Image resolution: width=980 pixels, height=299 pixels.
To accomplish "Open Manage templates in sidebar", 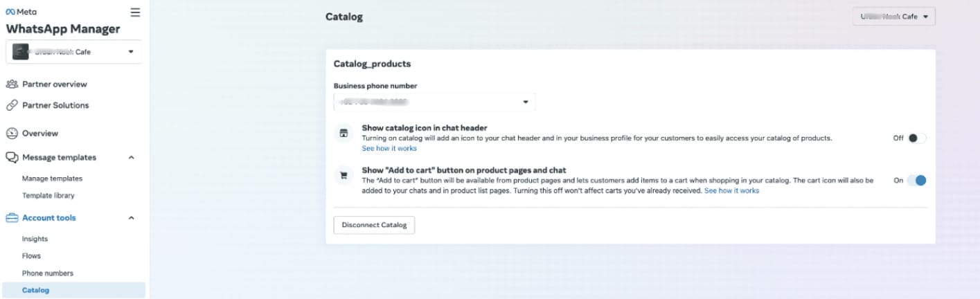I will pos(52,179).
